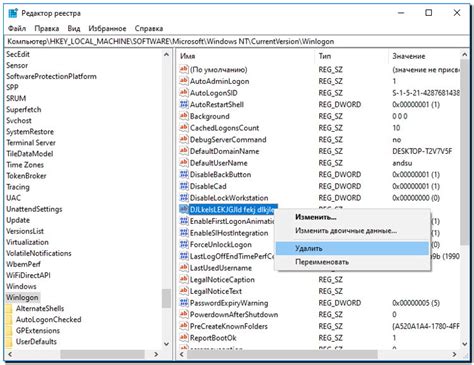Click the tree pane scroll up arrow

166,54
